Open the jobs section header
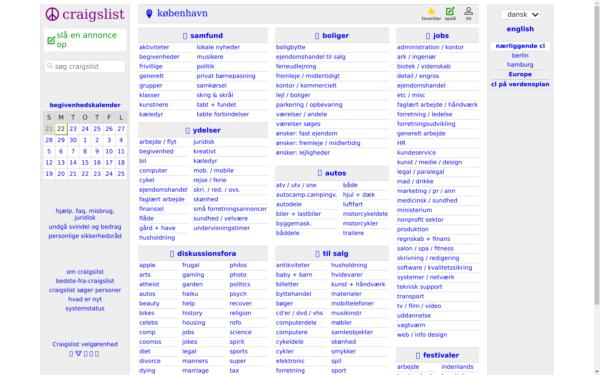600x375 pixels. pos(437,36)
